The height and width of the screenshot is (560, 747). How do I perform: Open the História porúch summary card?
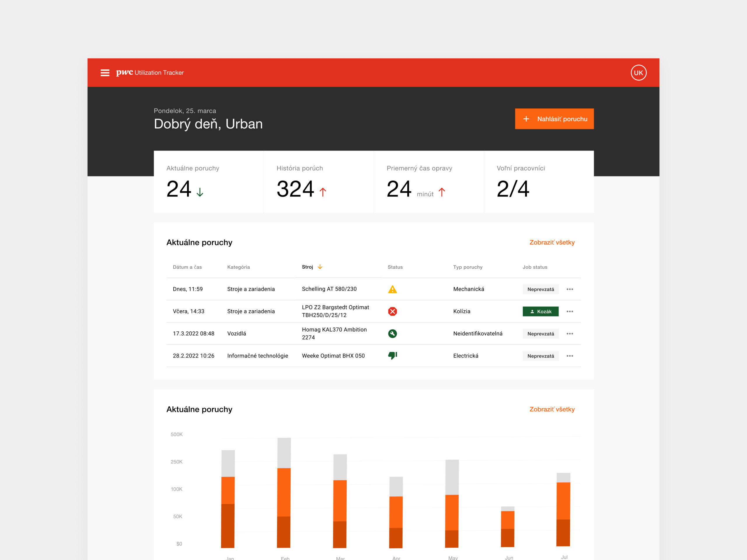click(318, 182)
